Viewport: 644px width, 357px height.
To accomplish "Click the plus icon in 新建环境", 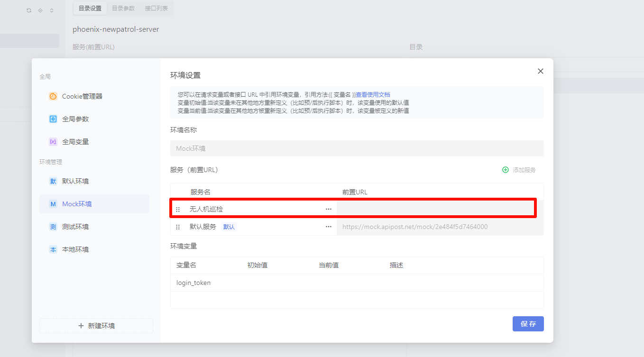I will (x=81, y=326).
